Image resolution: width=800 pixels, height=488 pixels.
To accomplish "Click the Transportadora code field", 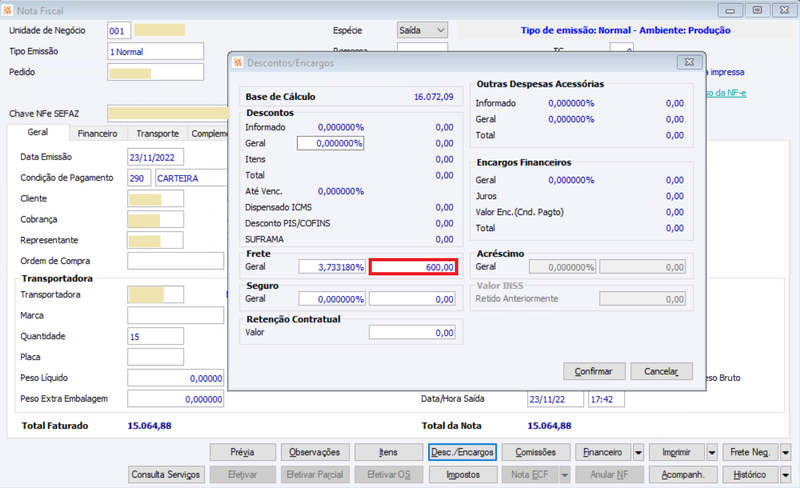I will pyautogui.click(x=156, y=295).
